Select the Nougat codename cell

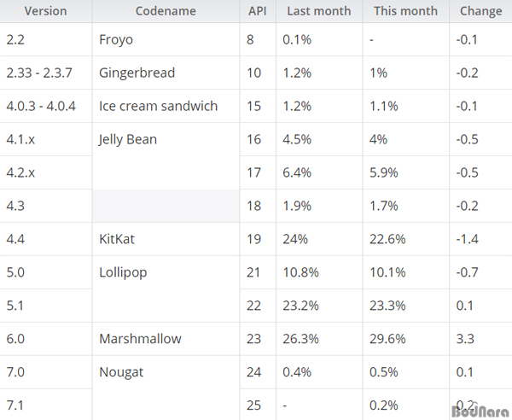click(166, 388)
